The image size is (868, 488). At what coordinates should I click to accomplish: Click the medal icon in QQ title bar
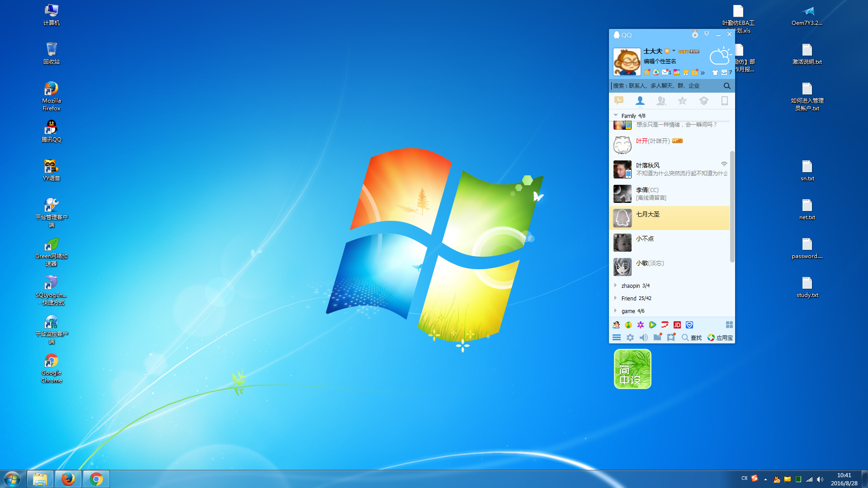(695, 34)
